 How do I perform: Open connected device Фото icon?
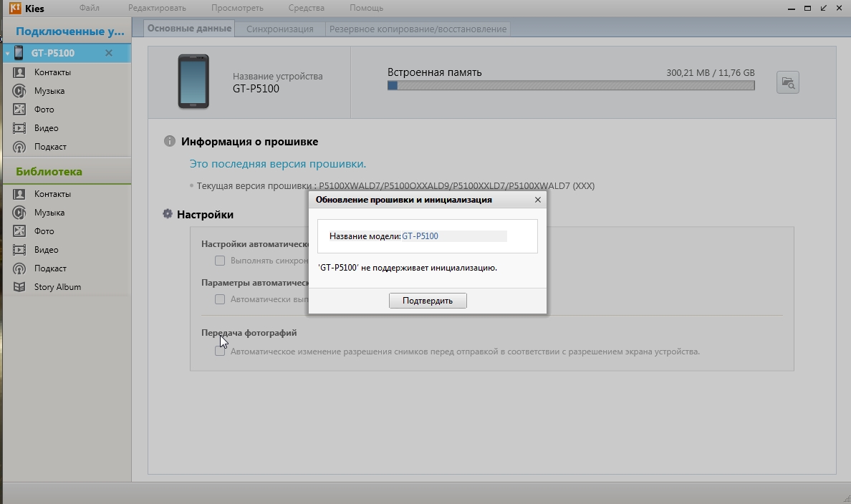(19, 109)
